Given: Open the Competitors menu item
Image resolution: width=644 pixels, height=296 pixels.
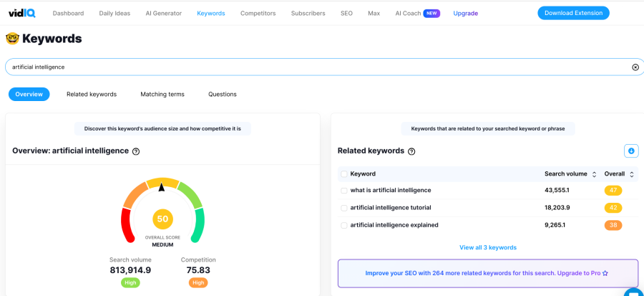Looking at the screenshot, I should point(258,13).
